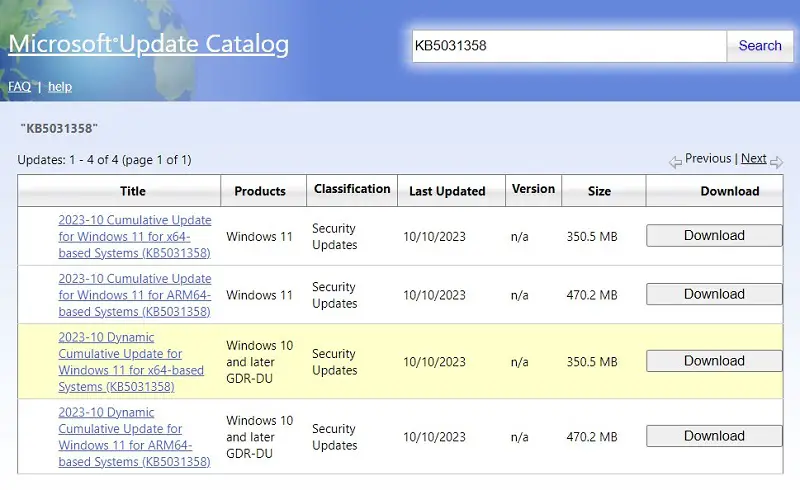Sort by the Products column header
The height and width of the screenshot is (490, 800).
coord(260,191)
